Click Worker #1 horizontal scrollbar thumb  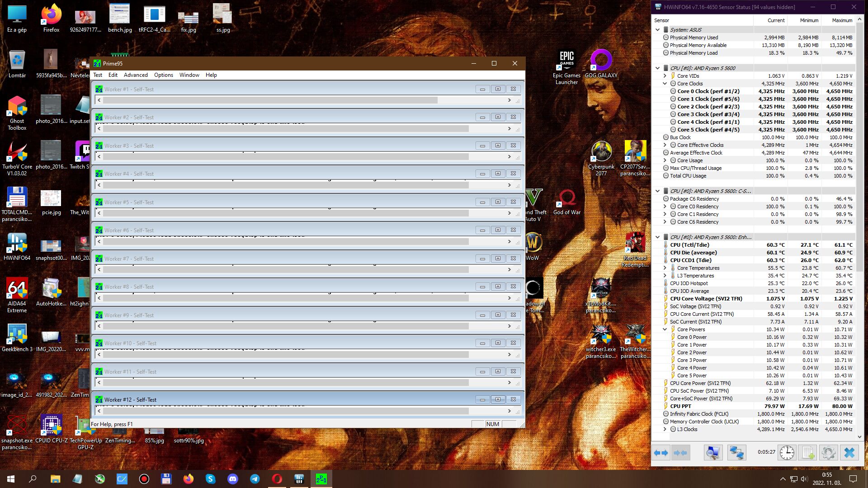pos(270,100)
